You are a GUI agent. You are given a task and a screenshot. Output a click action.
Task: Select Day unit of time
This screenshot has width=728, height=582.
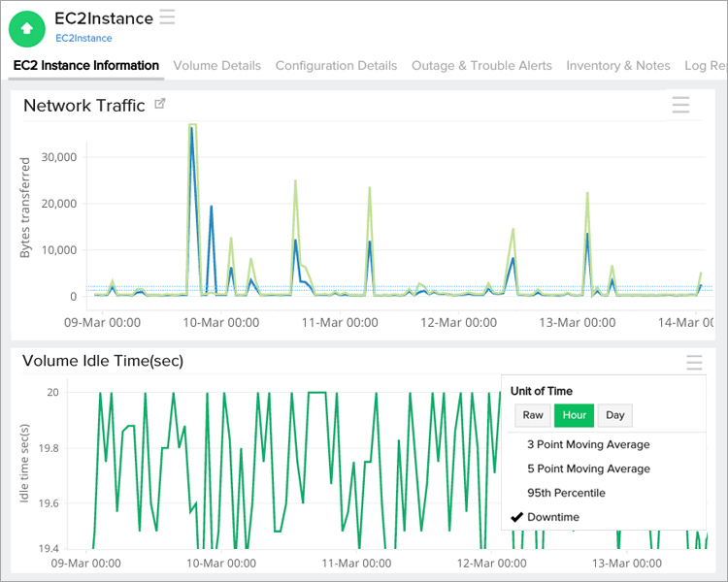click(615, 415)
